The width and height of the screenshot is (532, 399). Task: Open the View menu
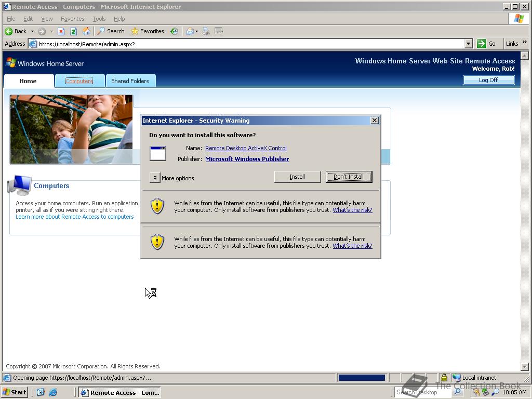(x=47, y=19)
